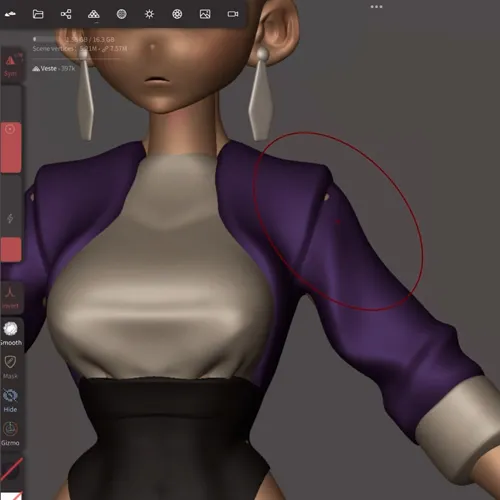The height and width of the screenshot is (500, 500).
Task: Open the Scene hierarchy menu
Action: pos(66,14)
